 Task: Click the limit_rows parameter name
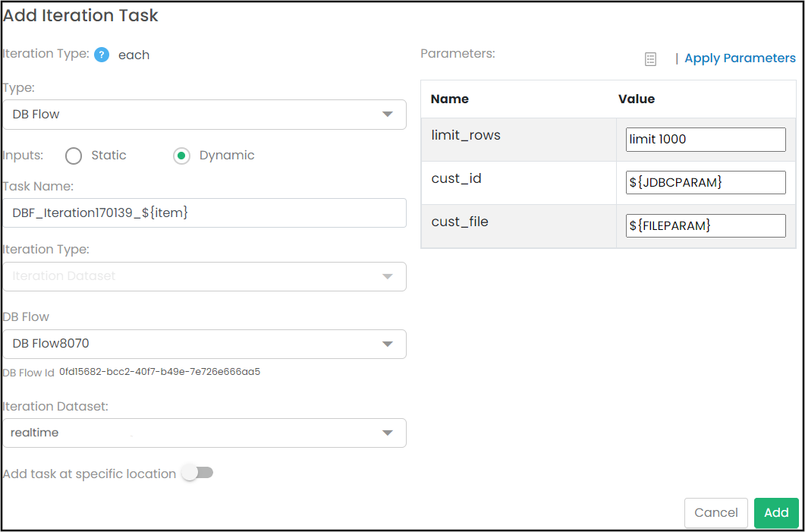pyautogui.click(x=466, y=136)
